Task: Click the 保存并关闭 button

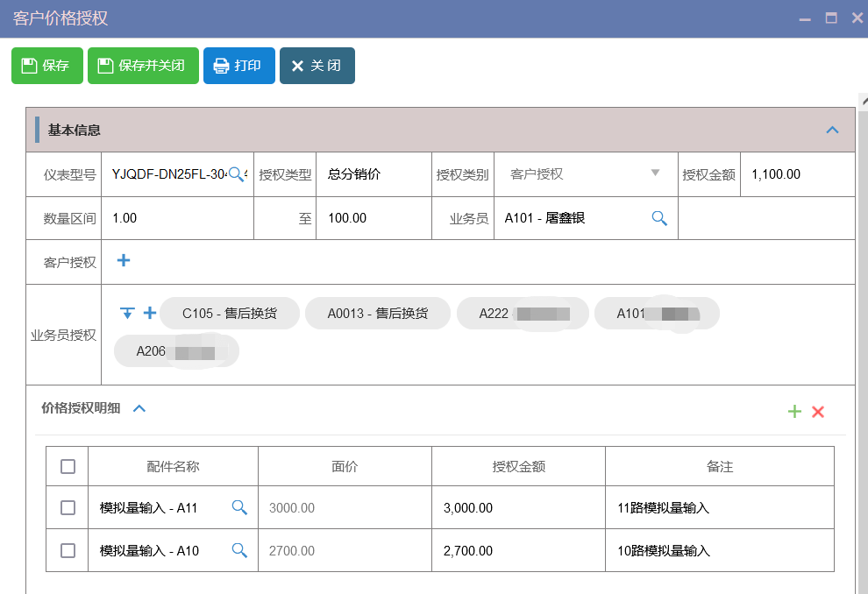Action: (142, 65)
